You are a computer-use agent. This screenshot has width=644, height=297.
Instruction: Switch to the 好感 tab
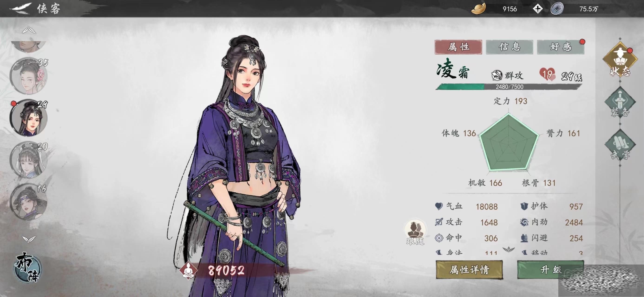[560, 47]
